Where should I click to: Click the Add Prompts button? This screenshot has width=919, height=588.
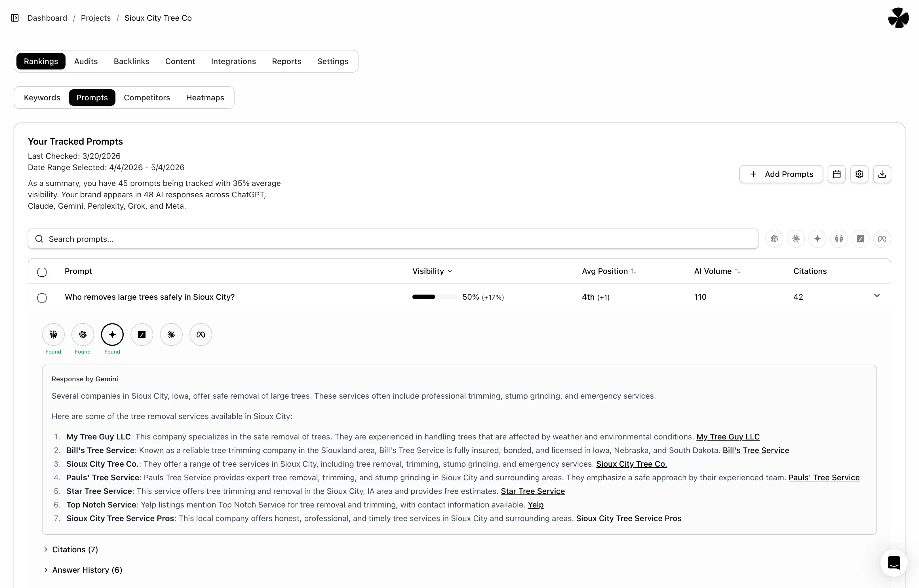point(781,174)
